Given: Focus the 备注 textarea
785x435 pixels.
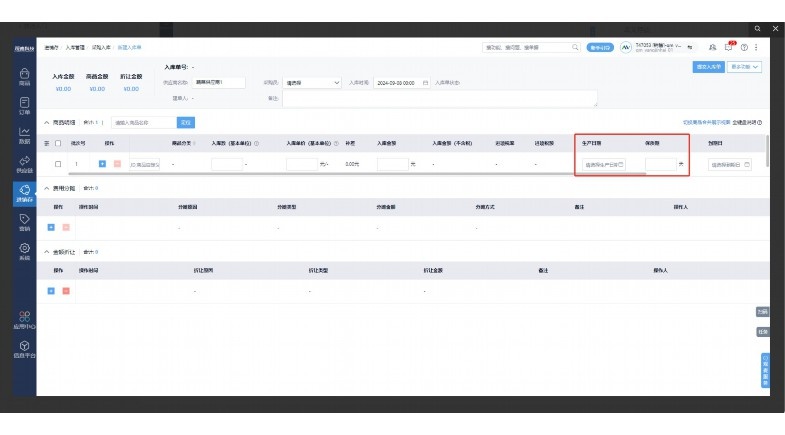Looking at the screenshot, I should click(x=440, y=99).
